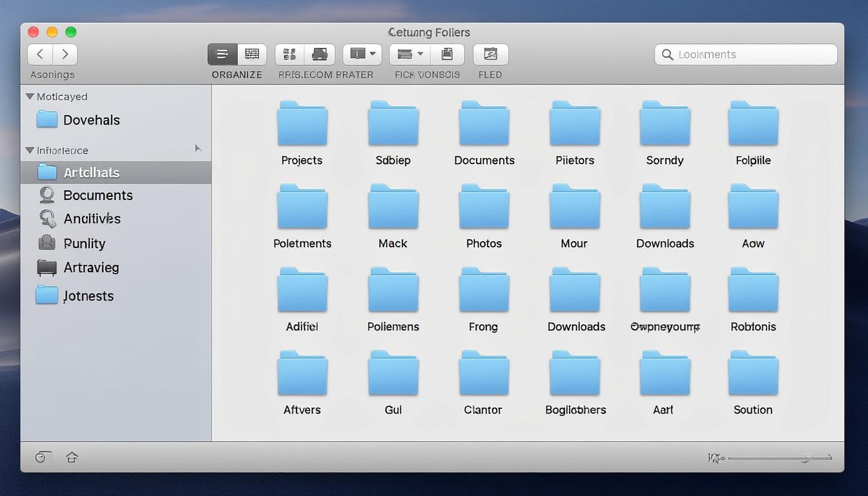
Task: Adjust the icon size slider at bottom right
Action: (x=780, y=458)
